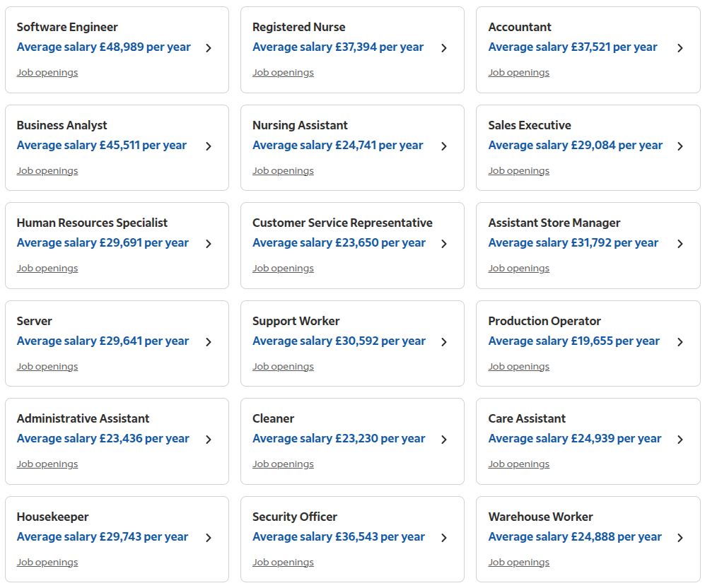Open Job openings link under Housekeeper
The image size is (705, 588).
coord(47,562)
